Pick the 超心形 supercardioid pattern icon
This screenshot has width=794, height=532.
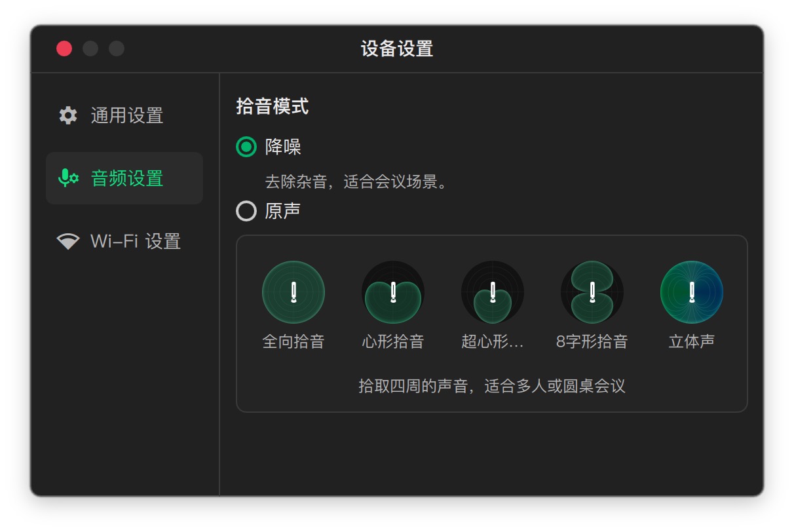coord(493,292)
